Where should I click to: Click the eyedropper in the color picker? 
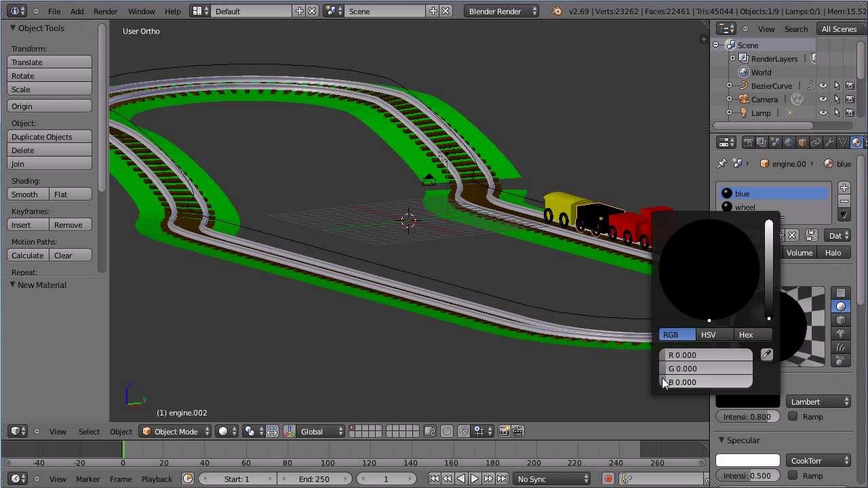[x=766, y=354]
